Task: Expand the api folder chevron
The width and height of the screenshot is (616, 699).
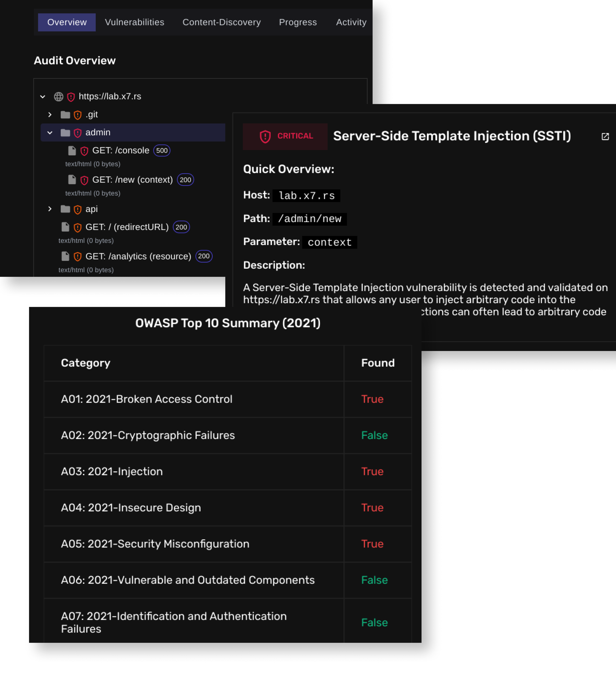Action: pyautogui.click(x=50, y=209)
